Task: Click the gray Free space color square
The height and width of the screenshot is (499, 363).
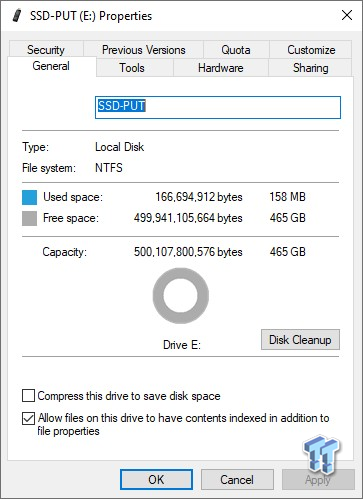Action: tap(29, 219)
